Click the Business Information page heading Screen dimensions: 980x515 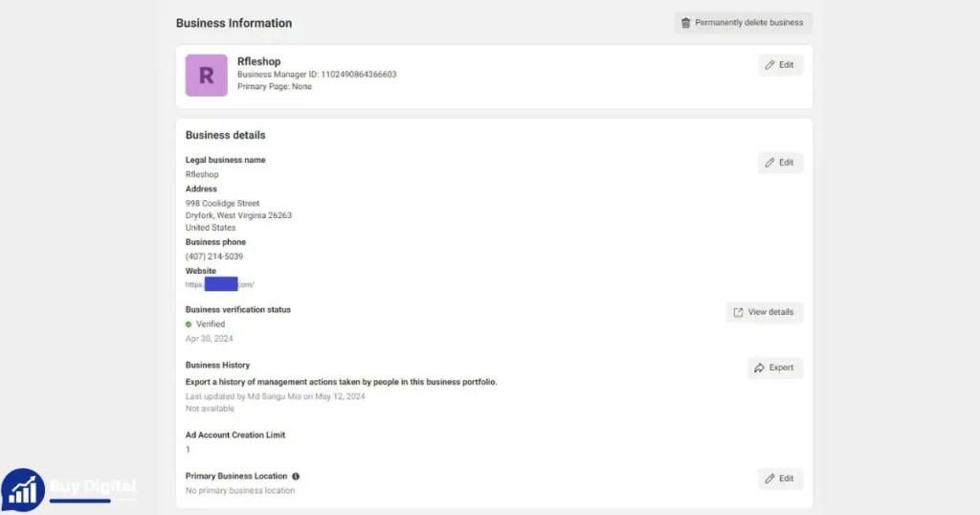(x=234, y=23)
